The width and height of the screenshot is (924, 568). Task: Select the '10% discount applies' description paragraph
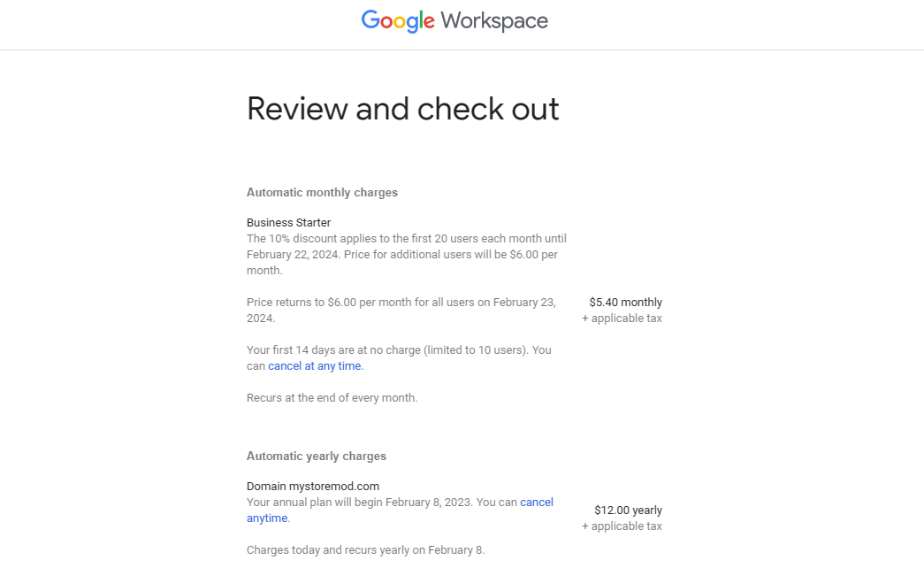tap(407, 254)
